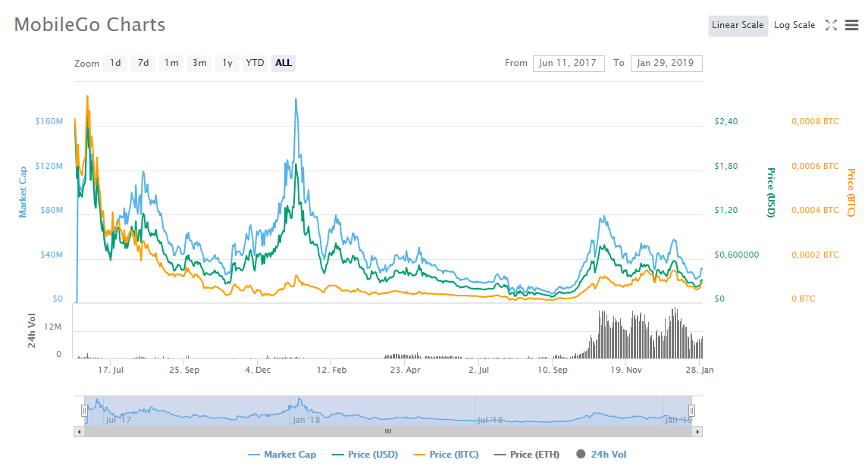This screenshot has width=868, height=466.
Task: Select the ALL zoom range
Action: [x=284, y=63]
